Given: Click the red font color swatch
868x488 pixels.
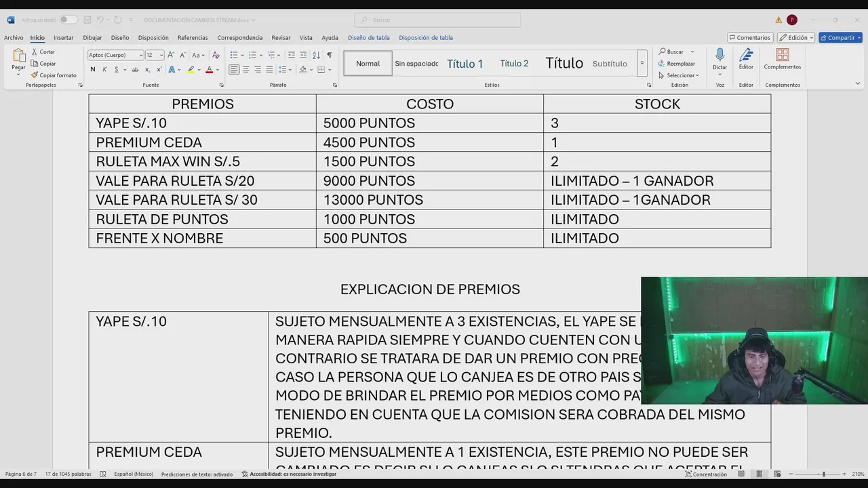Looking at the screenshot, I should (x=209, y=70).
